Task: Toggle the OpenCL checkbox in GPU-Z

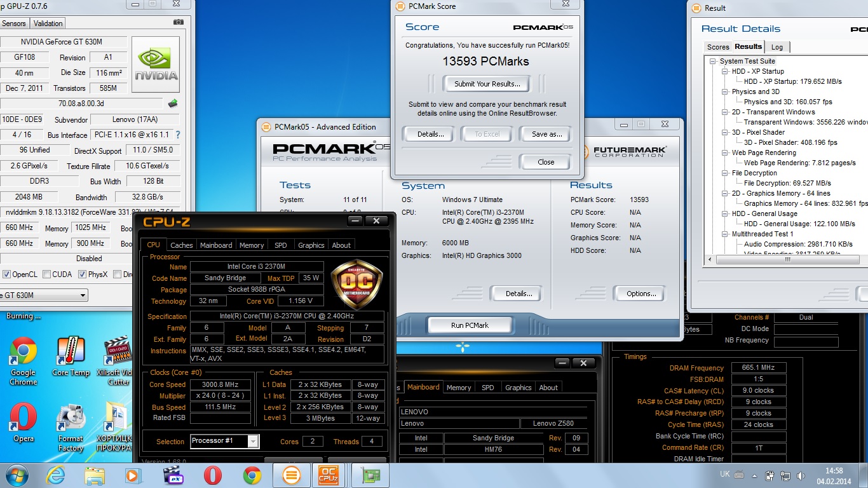Action: click(x=7, y=274)
